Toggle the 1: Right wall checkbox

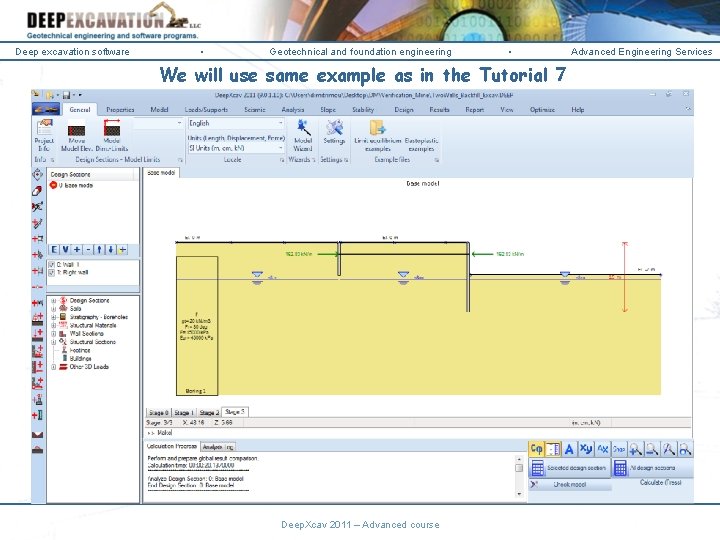point(52,272)
